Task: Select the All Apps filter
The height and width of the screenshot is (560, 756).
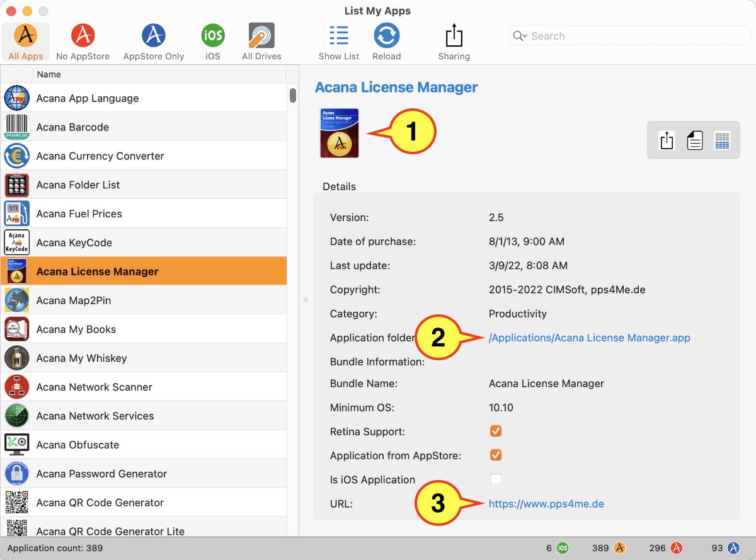Action: pyautogui.click(x=26, y=42)
